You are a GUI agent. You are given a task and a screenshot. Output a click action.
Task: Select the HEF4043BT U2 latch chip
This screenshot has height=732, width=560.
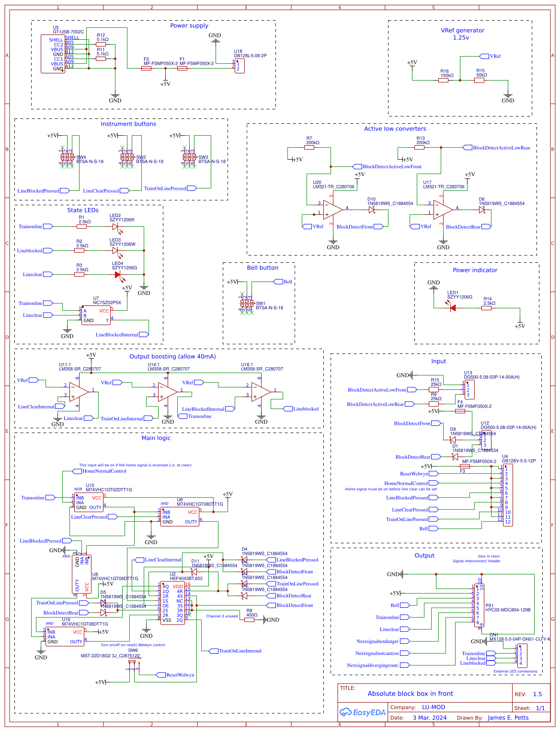click(172, 603)
